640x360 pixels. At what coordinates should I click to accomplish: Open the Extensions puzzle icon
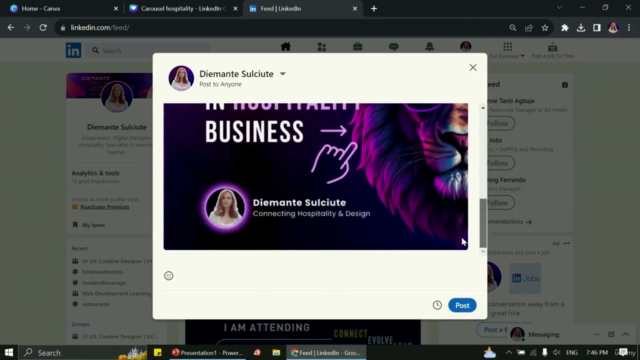point(565,28)
